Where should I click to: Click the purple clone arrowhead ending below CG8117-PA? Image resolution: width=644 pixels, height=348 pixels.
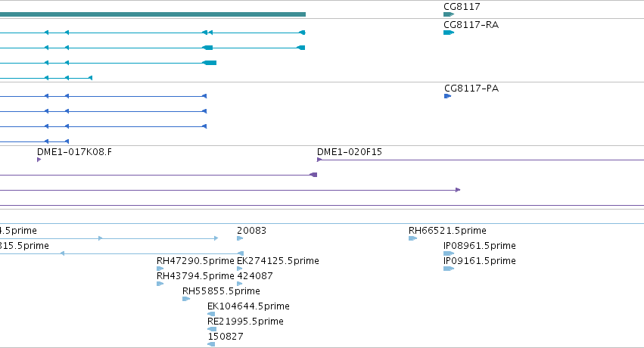[x=458, y=190]
